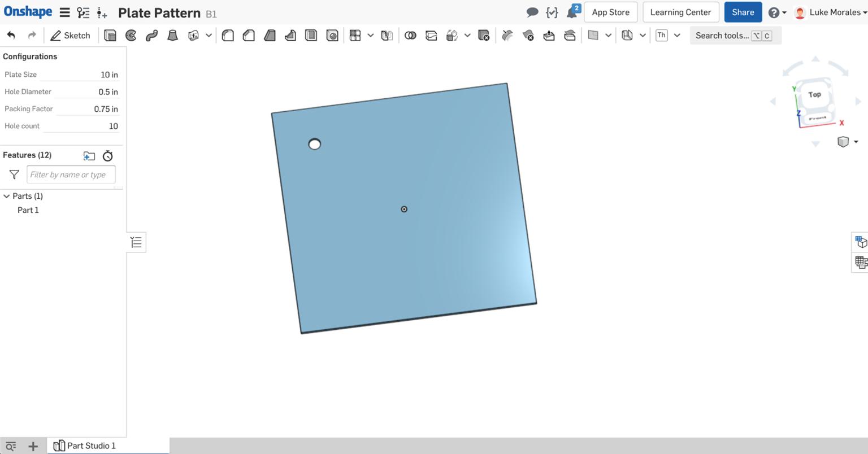Open the Shell tool
The height and width of the screenshot is (454, 868).
pyautogui.click(x=311, y=35)
